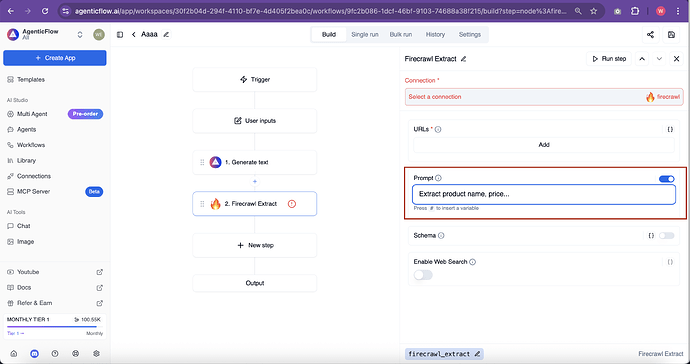Disable the Prompt toggle
Image resolution: width=690 pixels, height=364 pixels.
(x=666, y=179)
